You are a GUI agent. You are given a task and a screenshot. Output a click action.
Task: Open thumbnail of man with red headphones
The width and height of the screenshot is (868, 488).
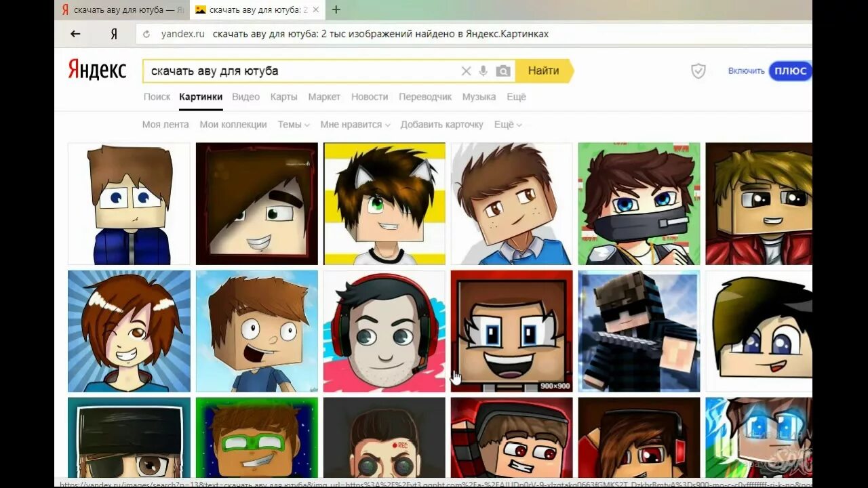click(x=384, y=331)
